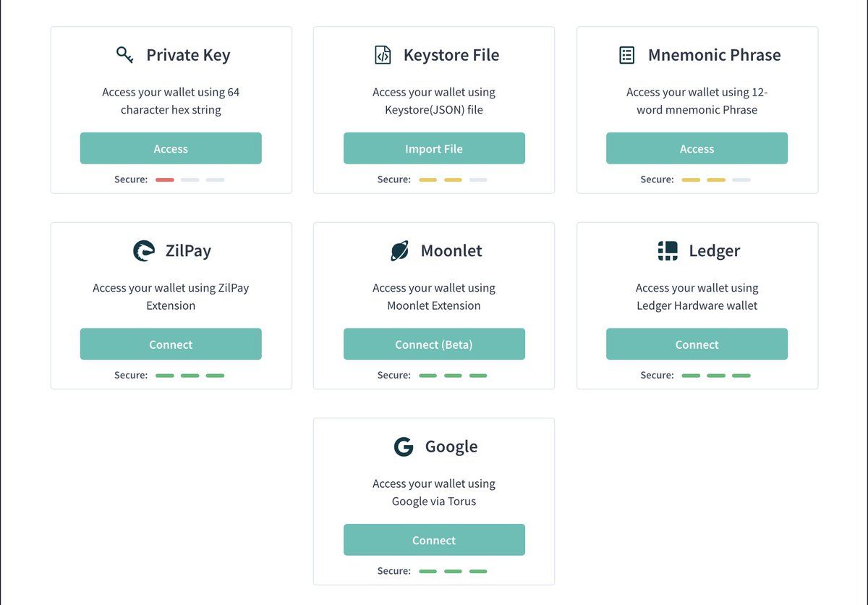Click the green security bars under Ledger
Screen dimensions: 868x605
[716, 376]
